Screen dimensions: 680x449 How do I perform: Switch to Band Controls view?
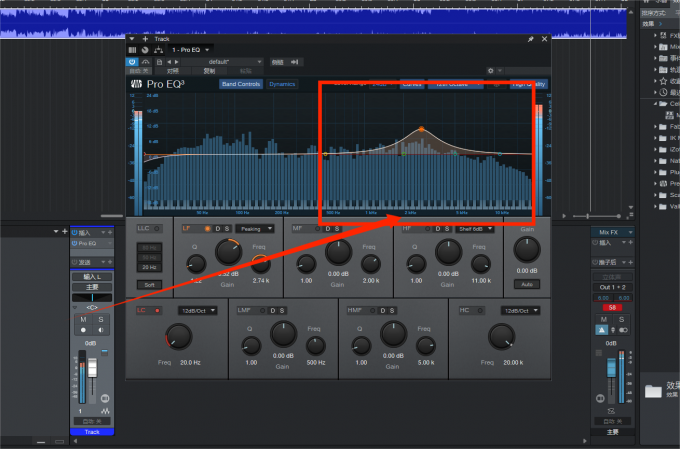point(241,84)
